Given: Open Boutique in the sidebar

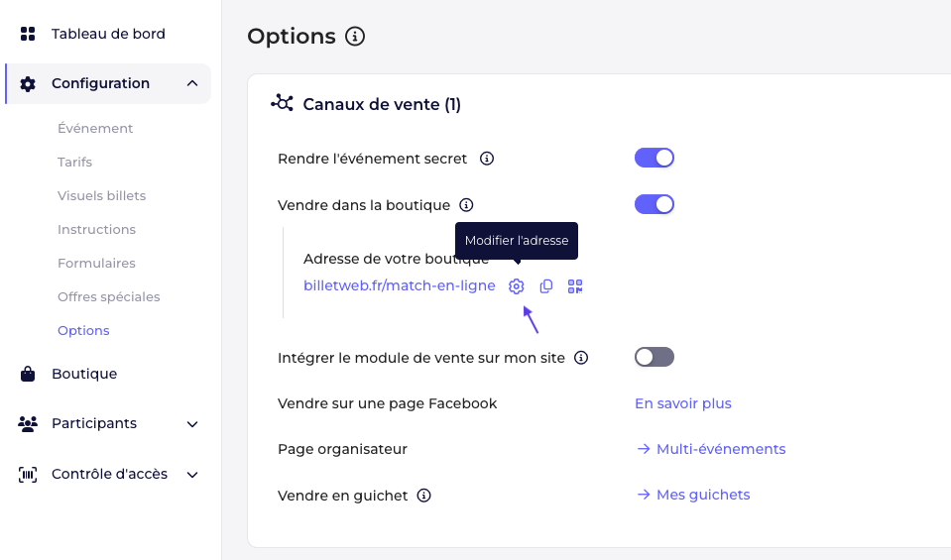Looking at the screenshot, I should click(84, 374).
